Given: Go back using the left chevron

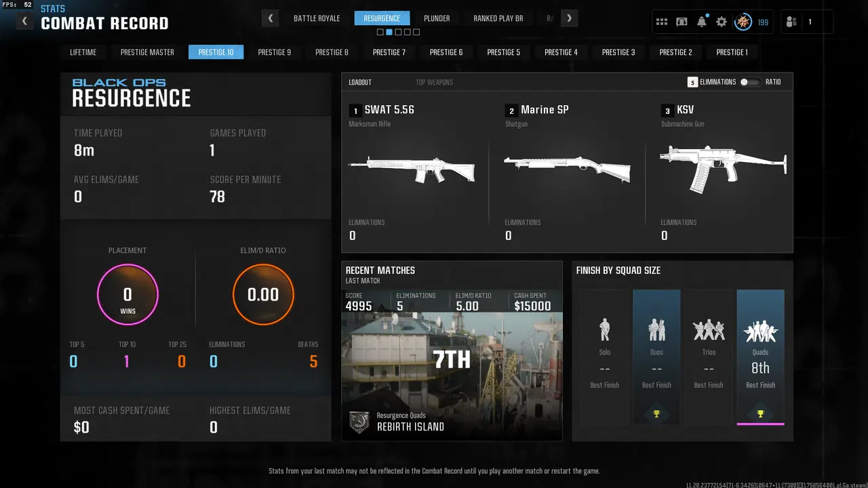Looking at the screenshot, I should pos(24,21).
